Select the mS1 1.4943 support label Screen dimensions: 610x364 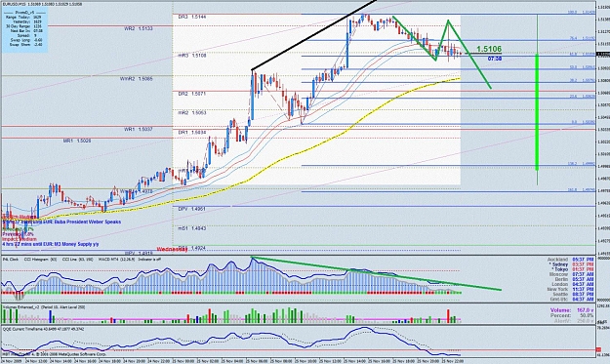point(192,228)
